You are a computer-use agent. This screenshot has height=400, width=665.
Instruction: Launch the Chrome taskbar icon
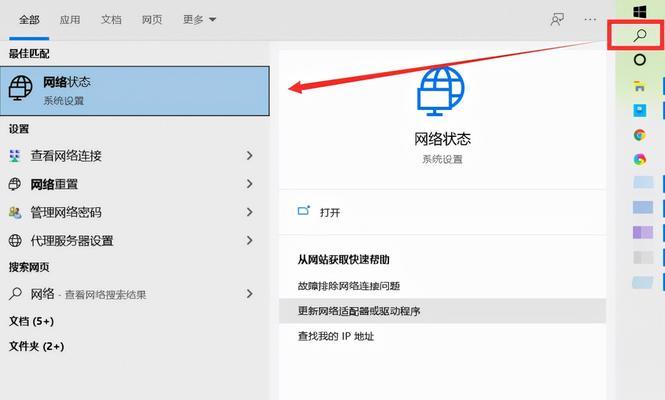640,135
